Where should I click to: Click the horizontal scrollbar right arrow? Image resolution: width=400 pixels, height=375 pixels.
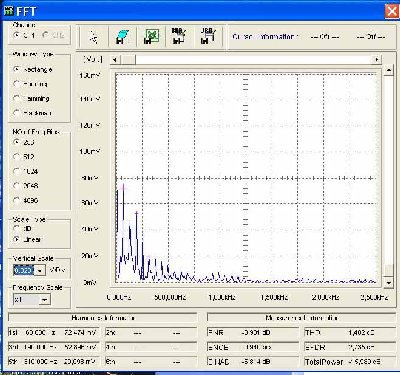point(376,60)
